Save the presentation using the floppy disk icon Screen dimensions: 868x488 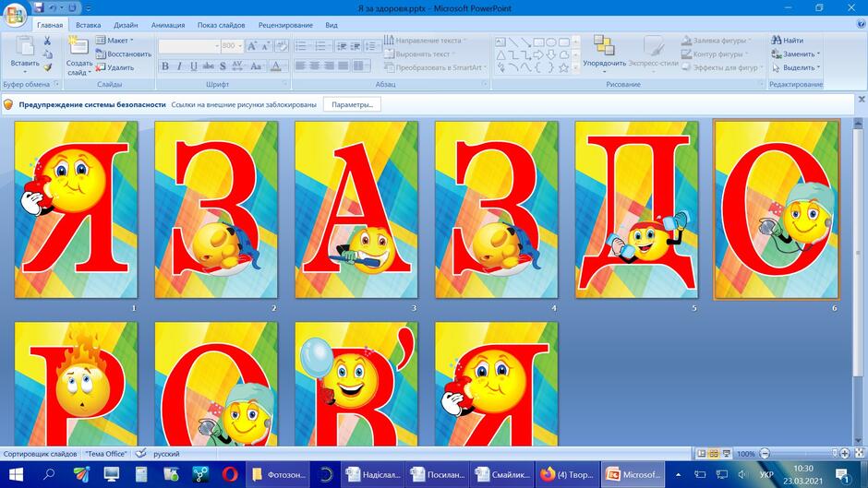tap(38, 7)
